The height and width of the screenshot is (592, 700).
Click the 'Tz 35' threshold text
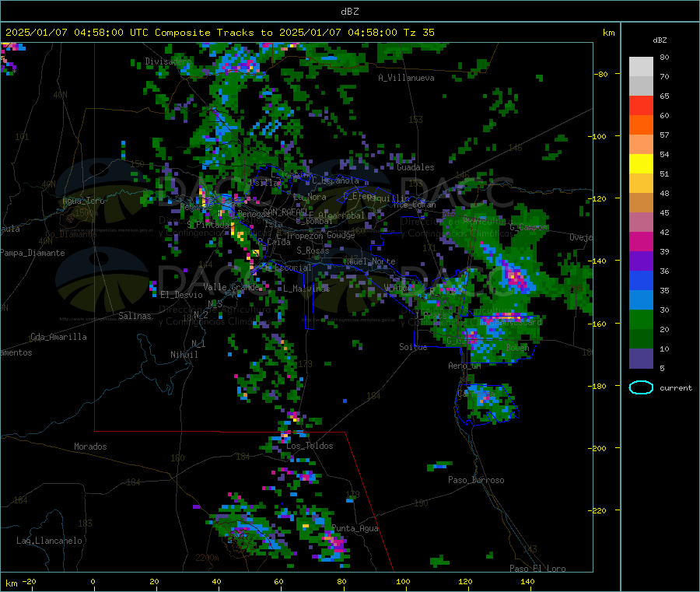point(418,33)
